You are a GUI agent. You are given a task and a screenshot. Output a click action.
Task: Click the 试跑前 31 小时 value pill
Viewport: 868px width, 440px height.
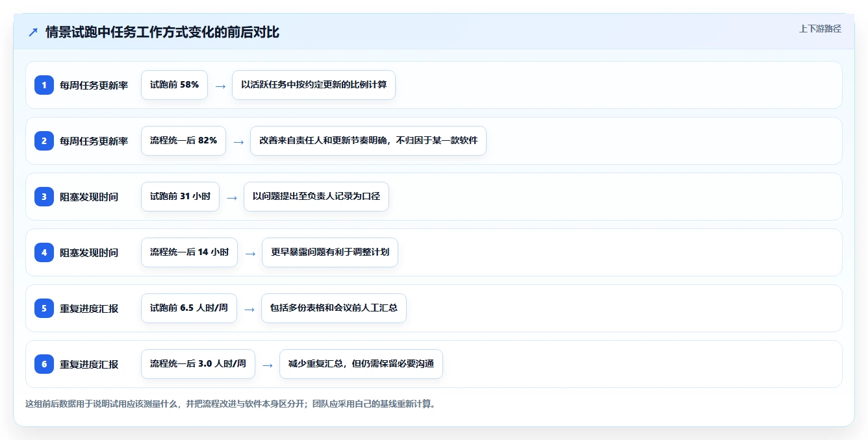coord(180,197)
